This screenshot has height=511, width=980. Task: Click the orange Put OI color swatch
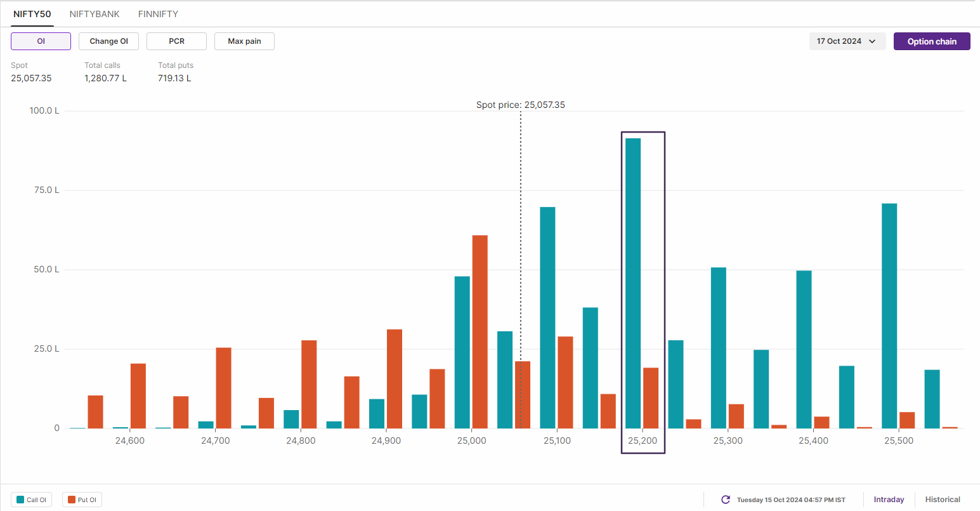(x=72, y=500)
